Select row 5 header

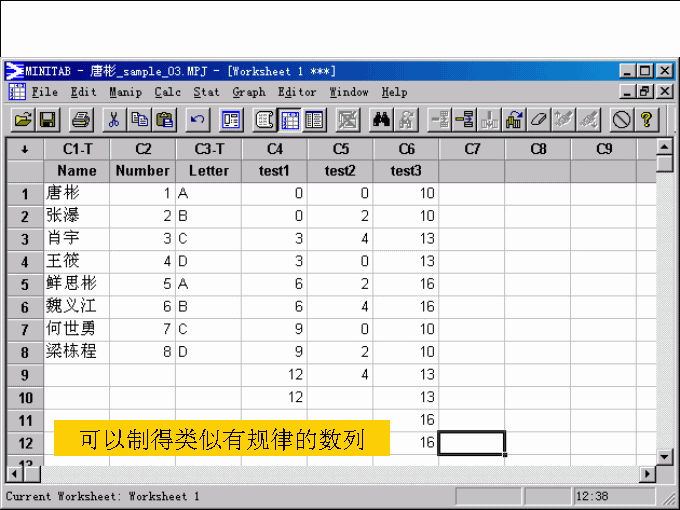point(24,284)
